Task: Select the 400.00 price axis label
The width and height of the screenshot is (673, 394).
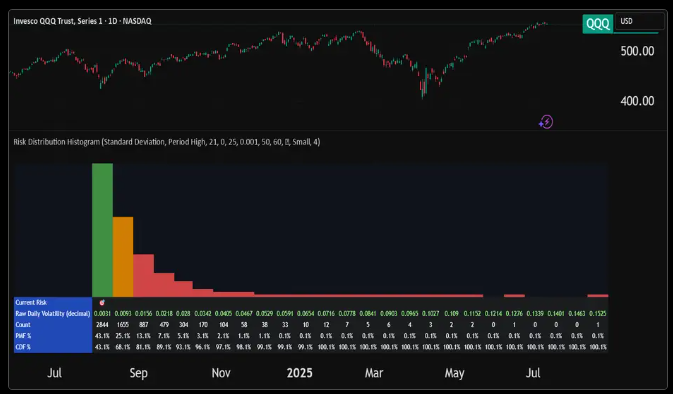Action: tap(637, 101)
